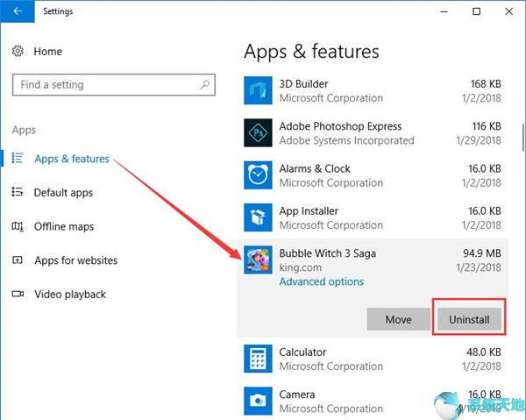Viewport: 526px width, 420px height.
Task: Click the 3D Builder app icon
Action: pyautogui.click(x=259, y=90)
